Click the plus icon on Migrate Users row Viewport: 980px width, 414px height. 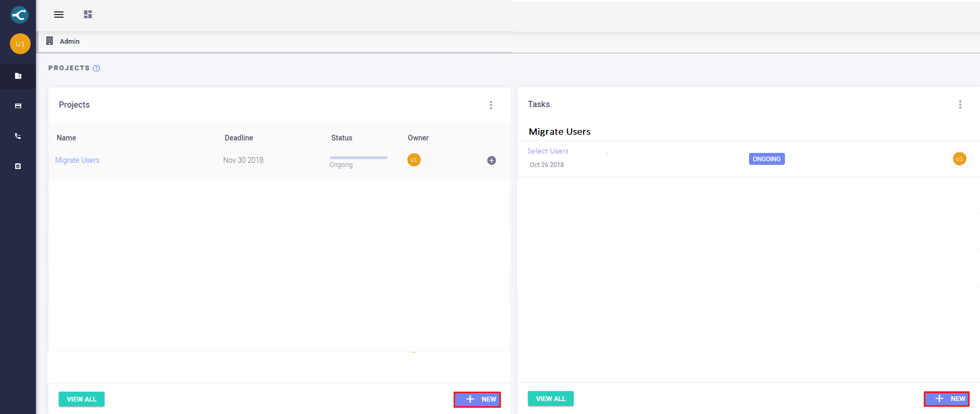491,160
